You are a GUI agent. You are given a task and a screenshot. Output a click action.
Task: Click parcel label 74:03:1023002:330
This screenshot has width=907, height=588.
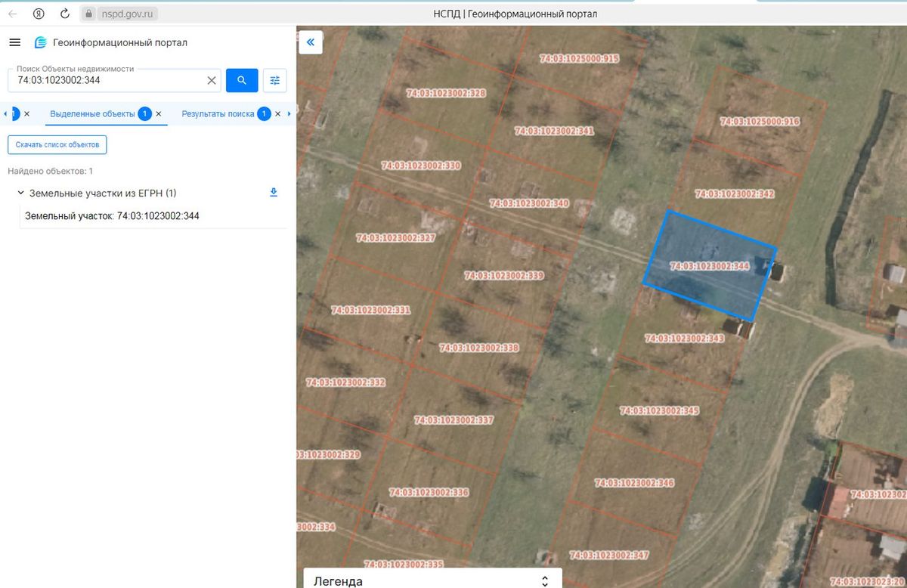pos(420,166)
